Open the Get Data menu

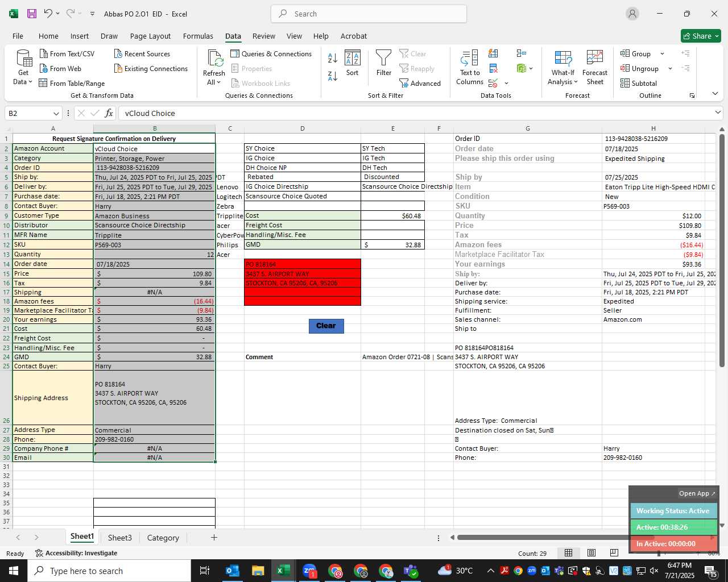pyautogui.click(x=23, y=68)
